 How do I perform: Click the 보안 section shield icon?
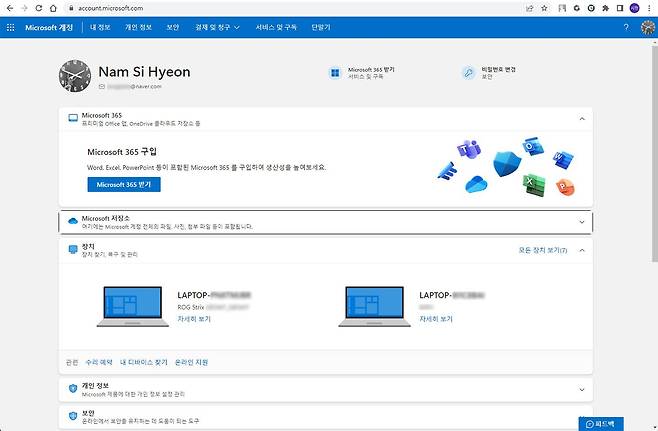pos(73,416)
